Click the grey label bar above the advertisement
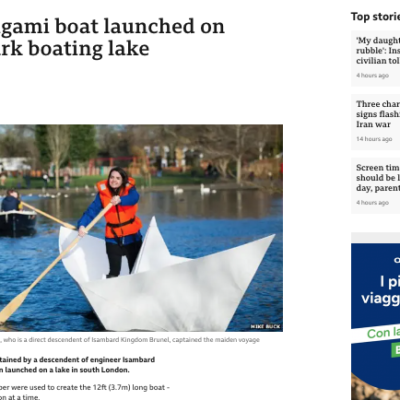The width and height of the screenshot is (400, 400). click(375, 237)
